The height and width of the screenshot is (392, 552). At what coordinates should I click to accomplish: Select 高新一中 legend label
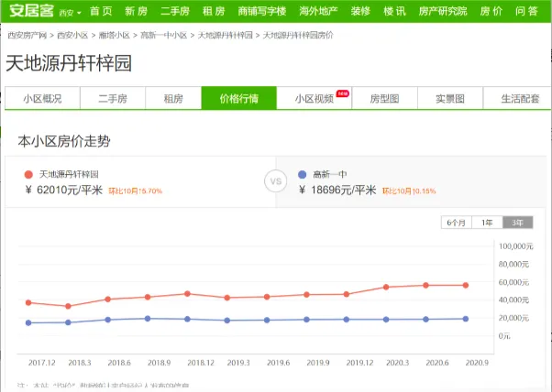coord(330,174)
